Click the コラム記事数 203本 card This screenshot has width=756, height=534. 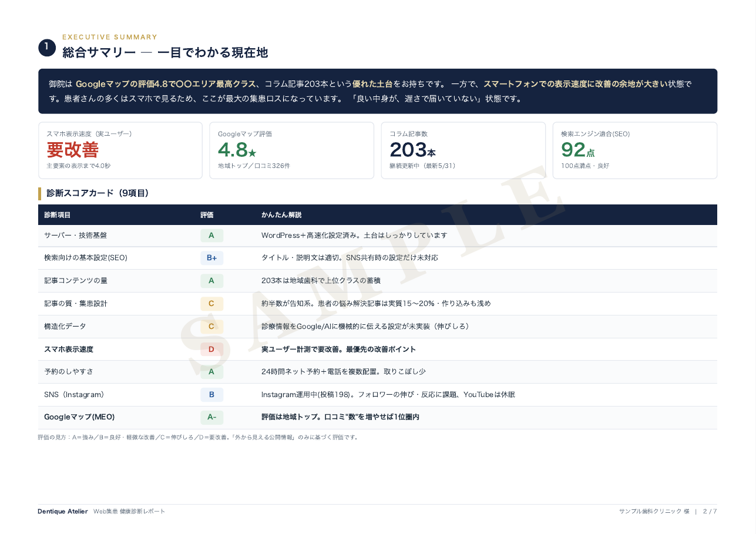[463, 150]
